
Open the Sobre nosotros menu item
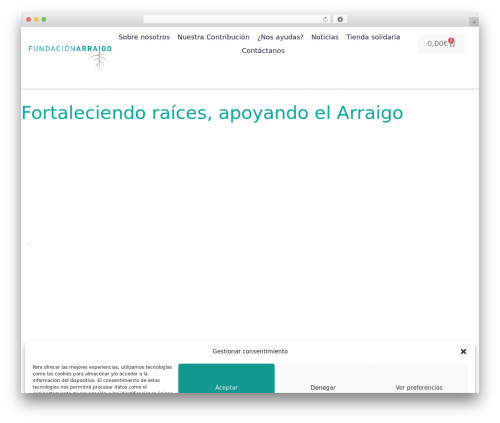144,37
